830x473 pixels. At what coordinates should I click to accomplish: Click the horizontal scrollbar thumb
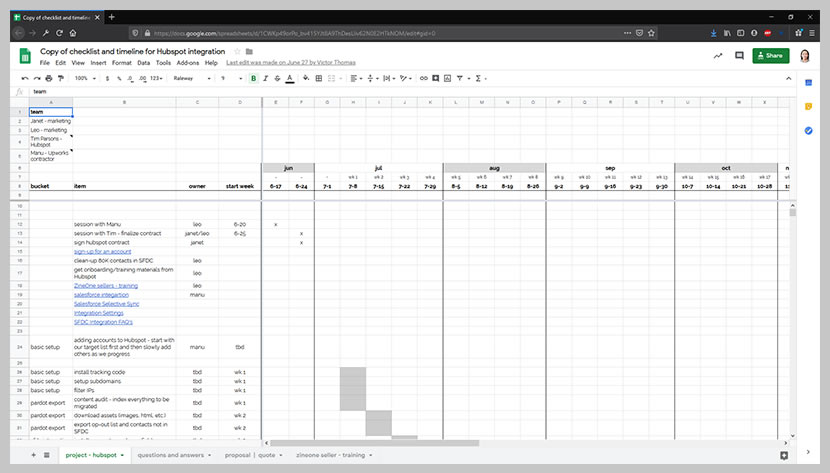(x=375, y=443)
